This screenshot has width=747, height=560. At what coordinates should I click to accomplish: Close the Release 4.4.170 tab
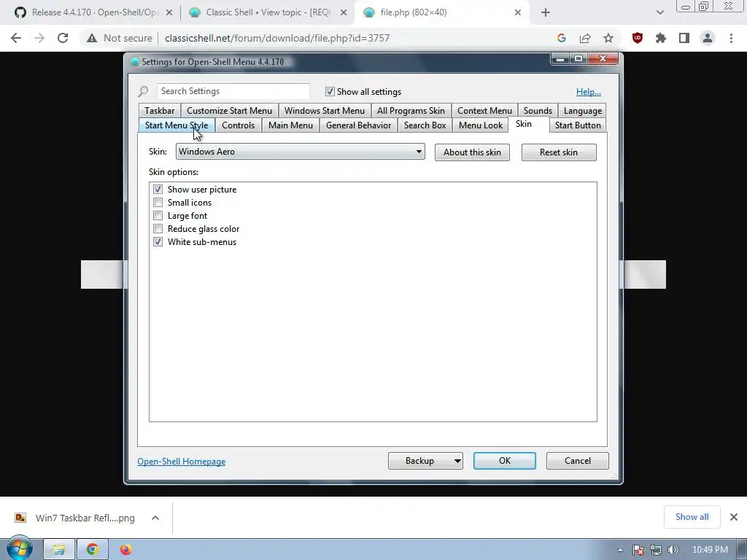(169, 13)
